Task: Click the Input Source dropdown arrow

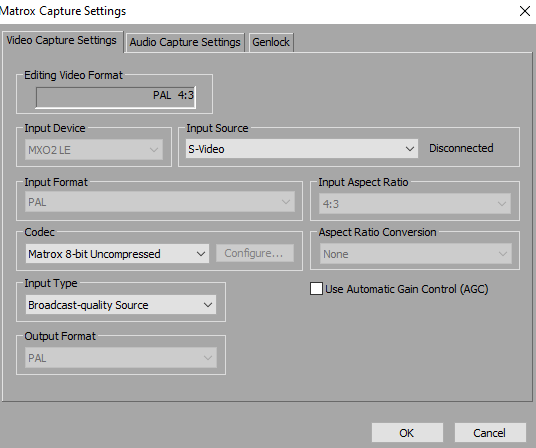Action: (x=410, y=149)
